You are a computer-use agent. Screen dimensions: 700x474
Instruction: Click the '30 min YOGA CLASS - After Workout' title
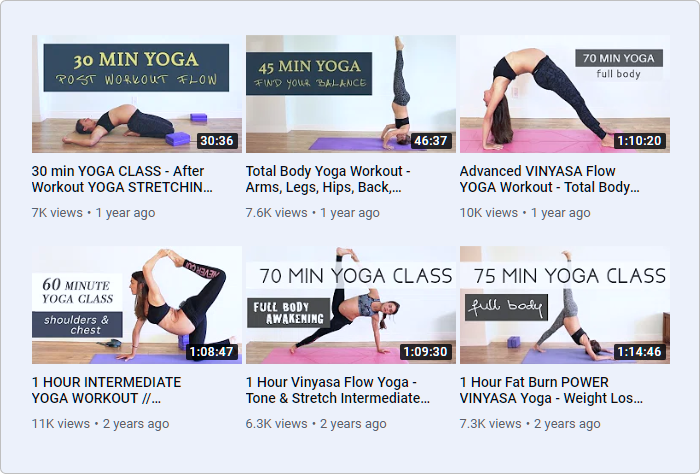point(122,179)
